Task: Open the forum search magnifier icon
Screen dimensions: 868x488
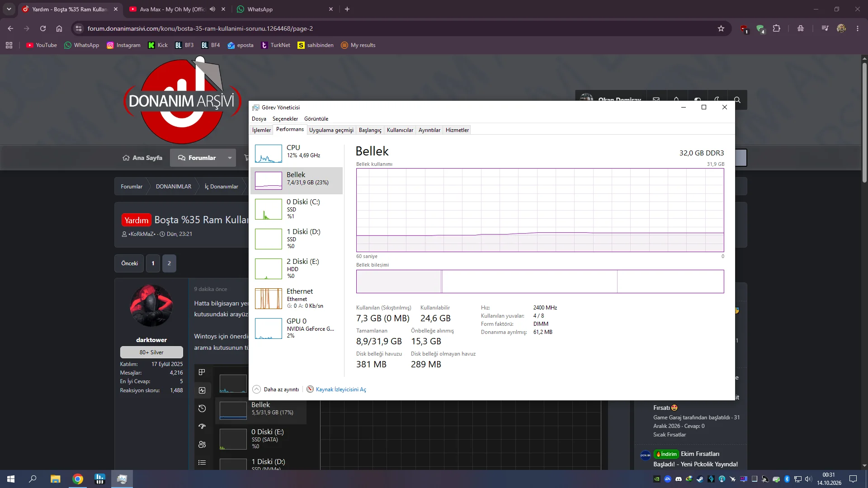Action: [x=737, y=100]
